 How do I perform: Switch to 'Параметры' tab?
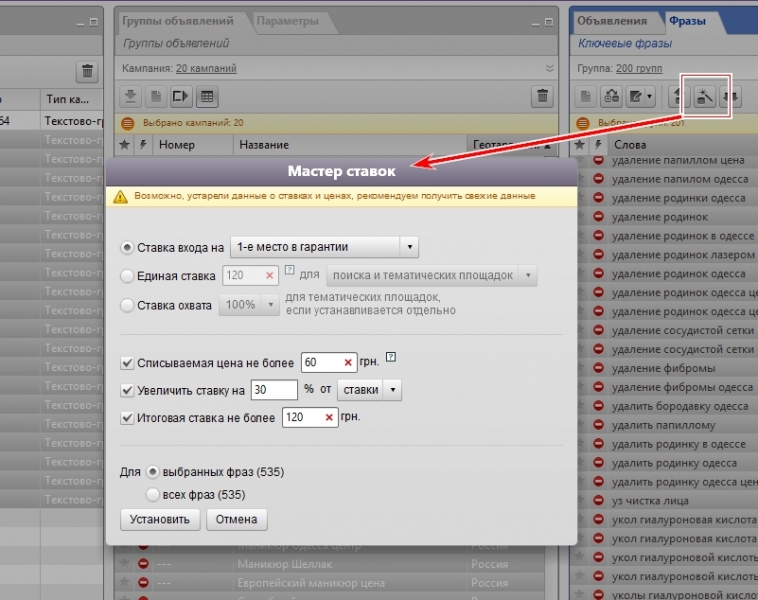click(x=288, y=21)
